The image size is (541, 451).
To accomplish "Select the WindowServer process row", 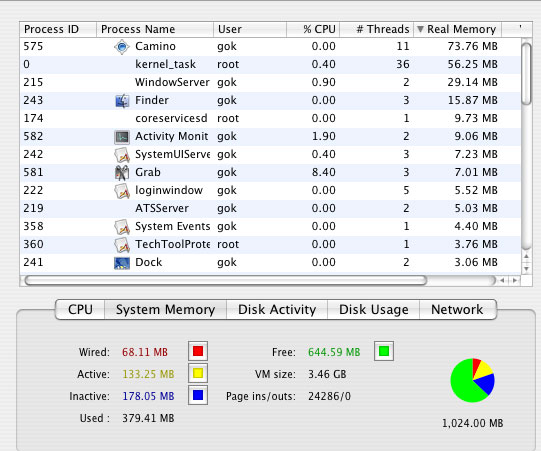I will point(270,82).
